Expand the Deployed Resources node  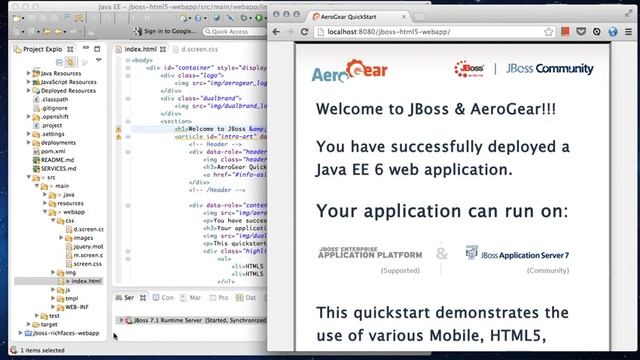[x=29, y=90]
